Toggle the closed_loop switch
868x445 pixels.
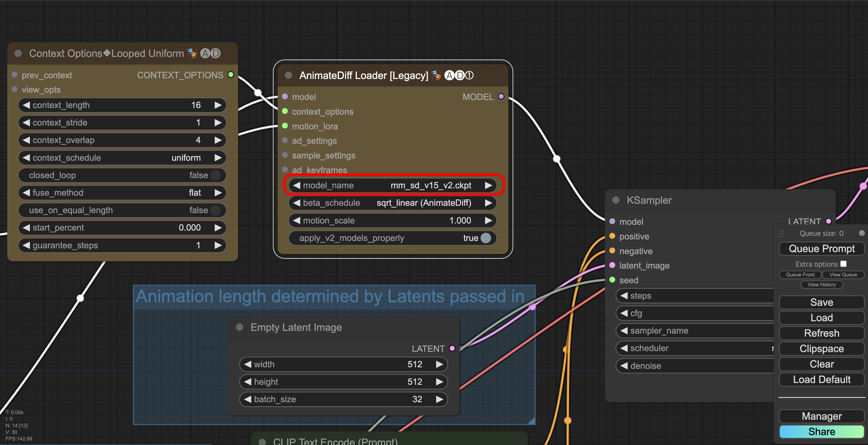pos(215,175)
